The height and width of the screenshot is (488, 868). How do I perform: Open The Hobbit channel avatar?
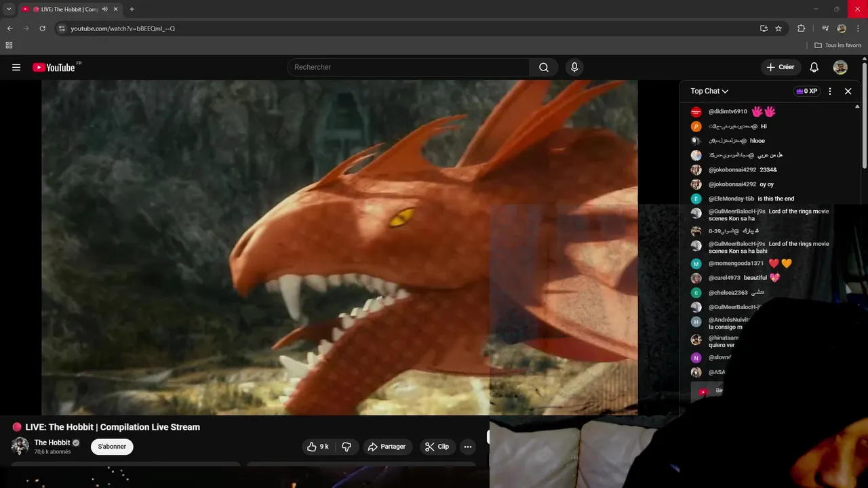click(x=20, y=446)
